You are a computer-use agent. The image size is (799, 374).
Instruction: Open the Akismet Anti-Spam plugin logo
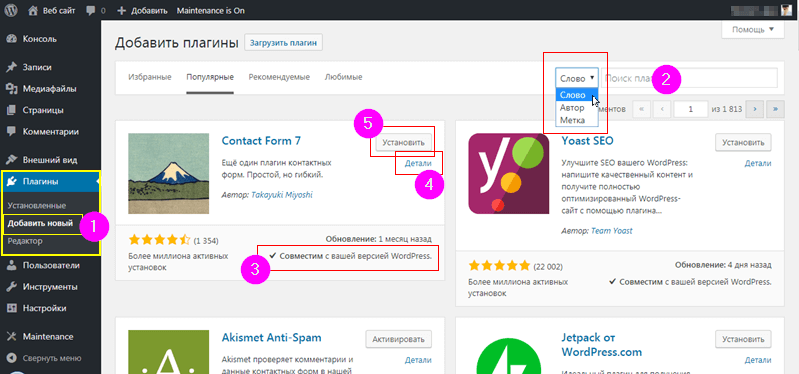coord(169,352)
